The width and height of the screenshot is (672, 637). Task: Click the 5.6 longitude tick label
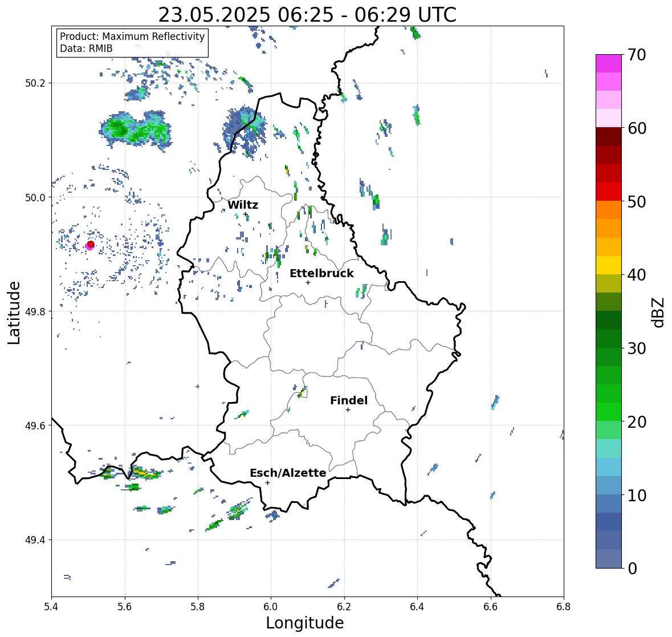point(124,606)
